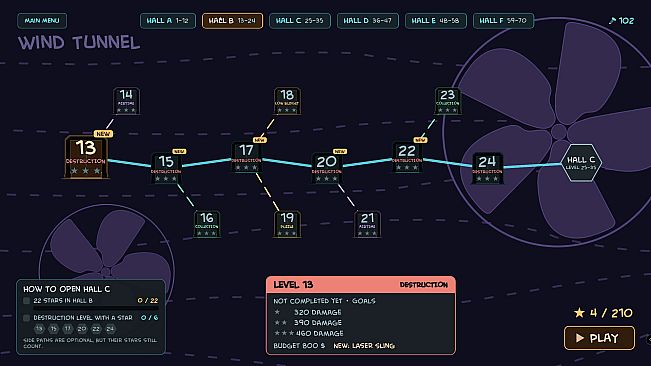
Task: Click the How To Open Hall C heading
Action: 66,289
